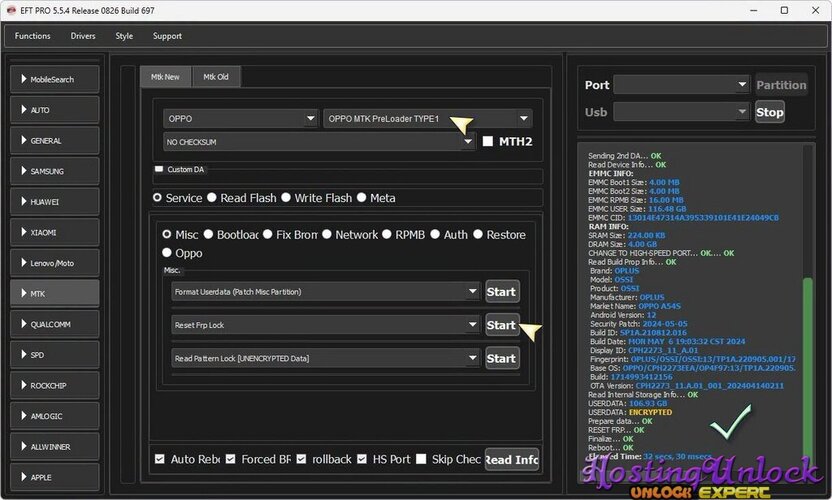Switch to the Mtk New tab

(165, 76)
